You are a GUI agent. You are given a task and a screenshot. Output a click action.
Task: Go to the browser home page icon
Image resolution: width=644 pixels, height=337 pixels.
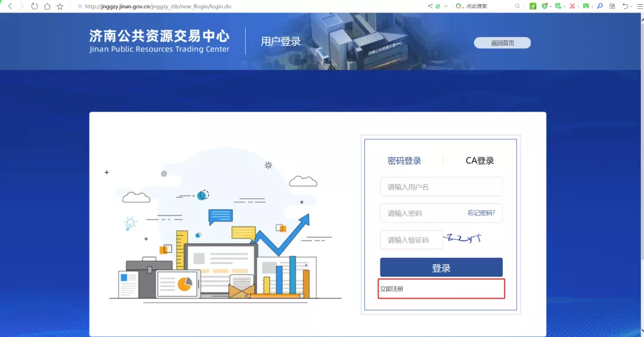click(x=47, y=6)
